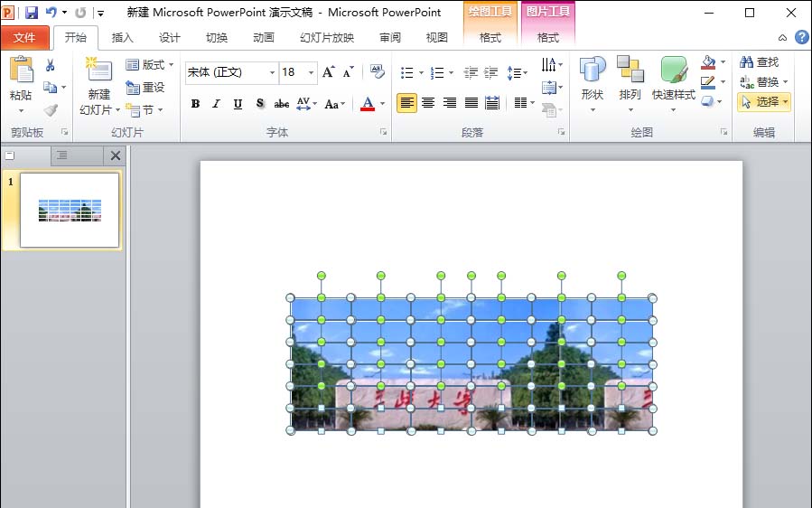
Task: Switch to the Outline pane tab
Action: (62, 155)
